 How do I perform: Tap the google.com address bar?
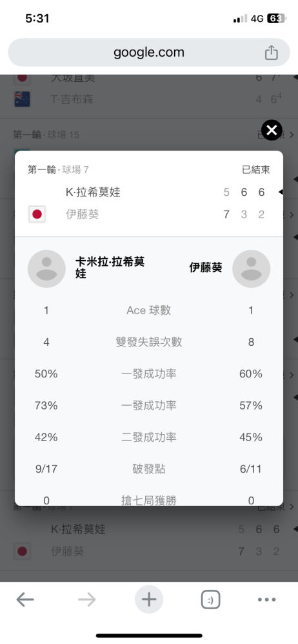149,53
